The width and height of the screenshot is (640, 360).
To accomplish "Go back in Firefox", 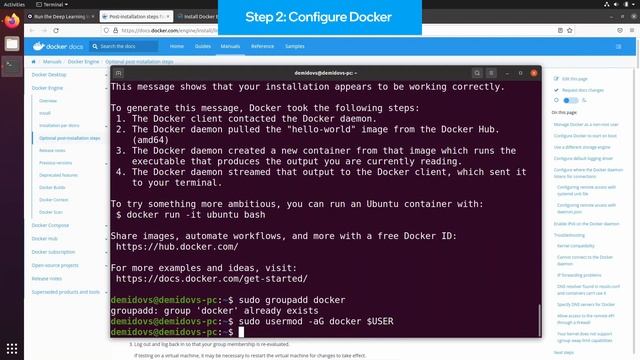I will [32, 30].
